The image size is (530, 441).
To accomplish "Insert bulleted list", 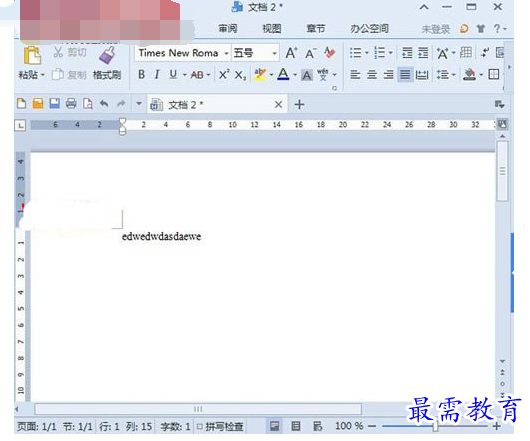I will coord(355,53).
